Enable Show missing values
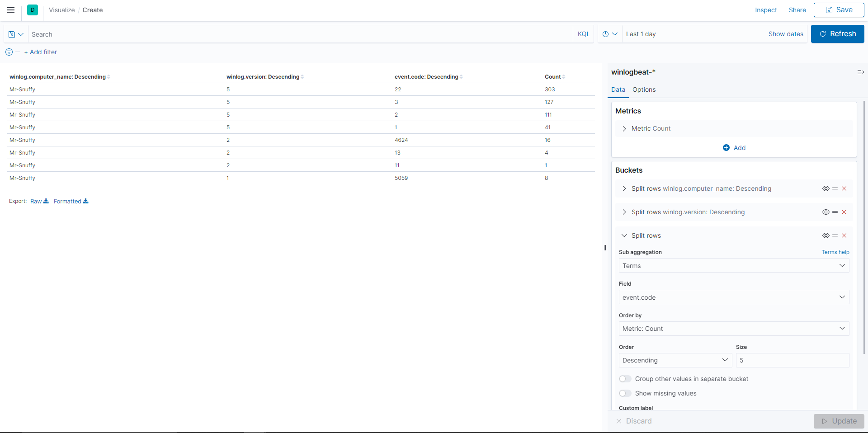This screenshot has height=433, width=868. [625, 393]
